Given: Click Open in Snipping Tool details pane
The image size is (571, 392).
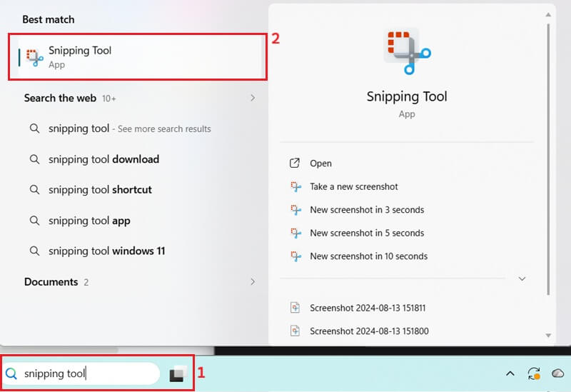Looking at the screenshot, I should click(x=320, y=164).
